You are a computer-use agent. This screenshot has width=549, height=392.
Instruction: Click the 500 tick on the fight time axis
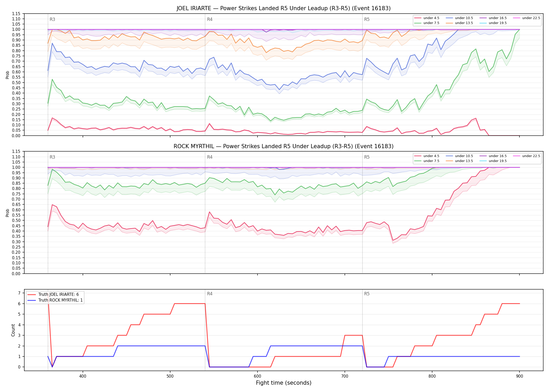point(170,376)
